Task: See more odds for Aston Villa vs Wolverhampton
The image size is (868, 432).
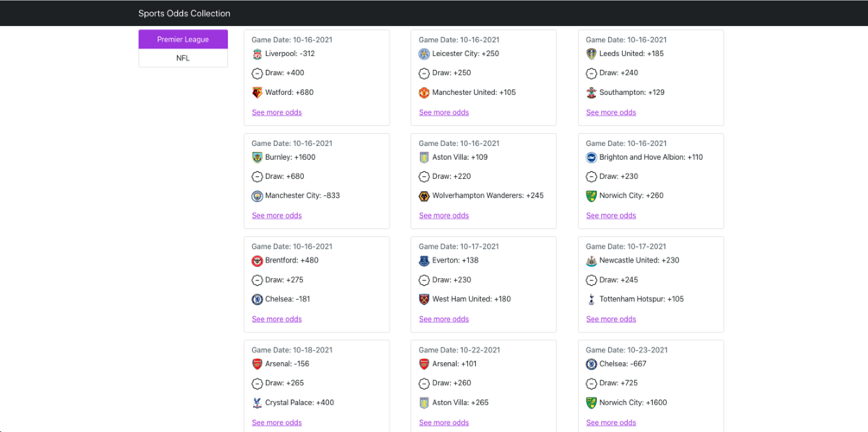Action: tap(444, 215)
